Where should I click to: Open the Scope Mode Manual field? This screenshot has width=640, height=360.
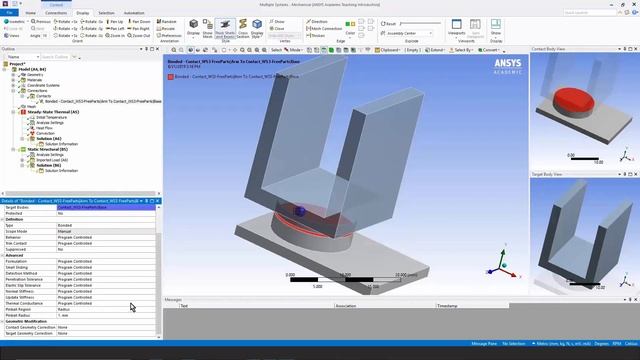coord(106,231)
